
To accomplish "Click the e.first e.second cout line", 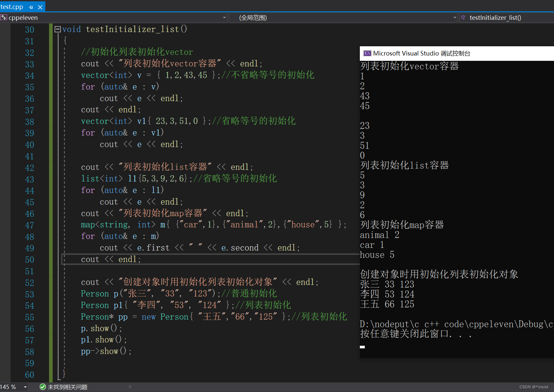I will click(200, 248).
